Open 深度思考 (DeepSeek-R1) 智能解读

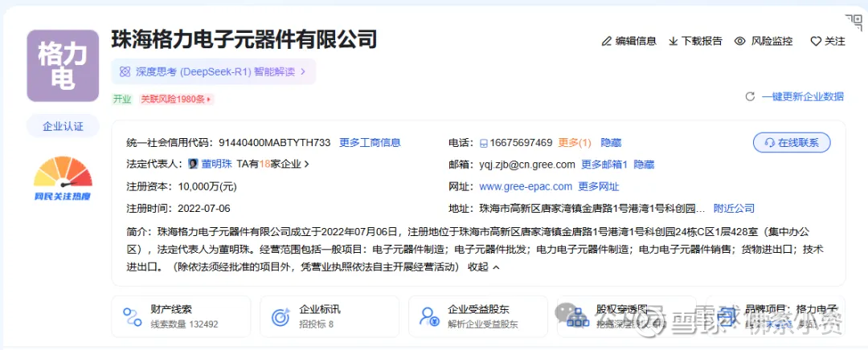213,72
